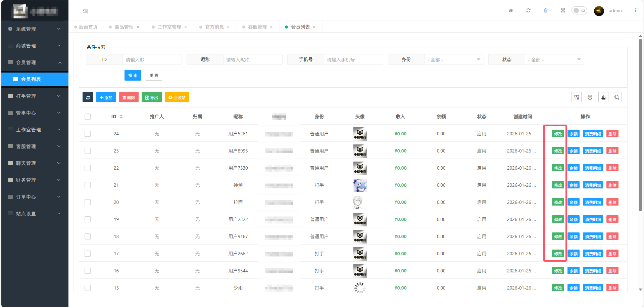The image size is (644, 307).
Task: Click the fullscreen icon in top header
Action: [563, 10]
